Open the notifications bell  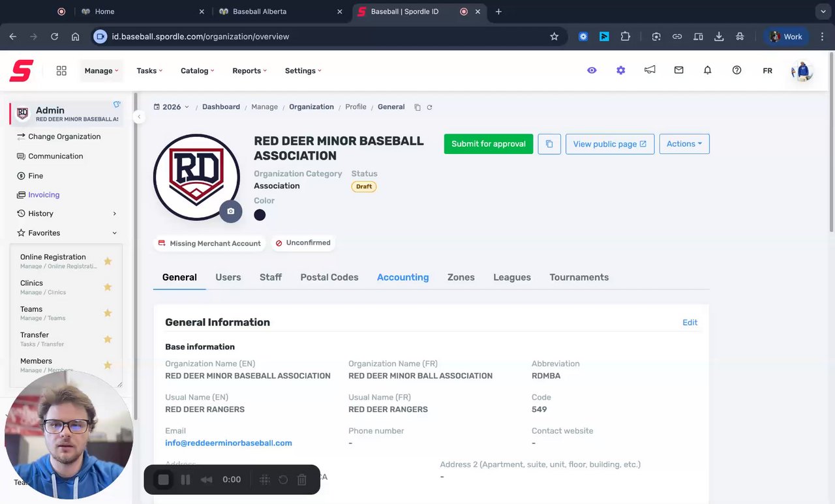708,70
